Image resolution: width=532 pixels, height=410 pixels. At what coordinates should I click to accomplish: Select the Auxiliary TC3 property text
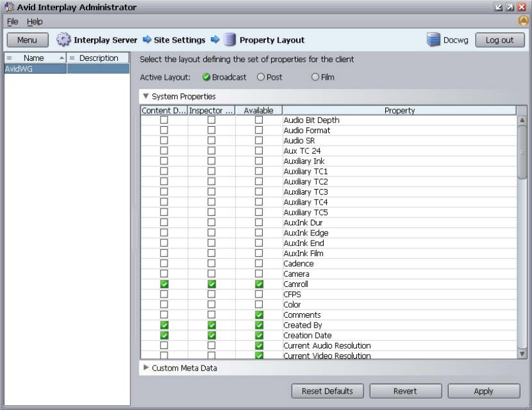tap(306, 192)
